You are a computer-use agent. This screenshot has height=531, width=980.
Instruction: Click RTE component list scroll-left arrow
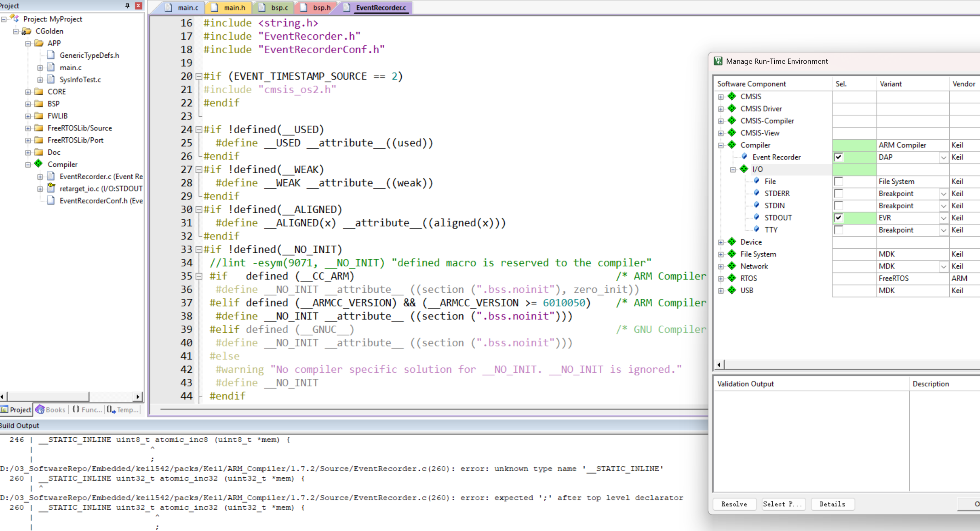(719, 365)
